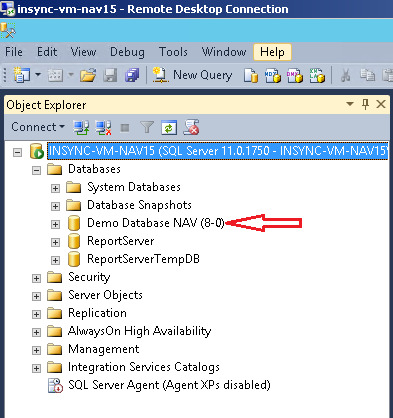This screenshot has width=393, height=418.
Task: Click the SQL Server Agent icon
Action: [55, 386]
